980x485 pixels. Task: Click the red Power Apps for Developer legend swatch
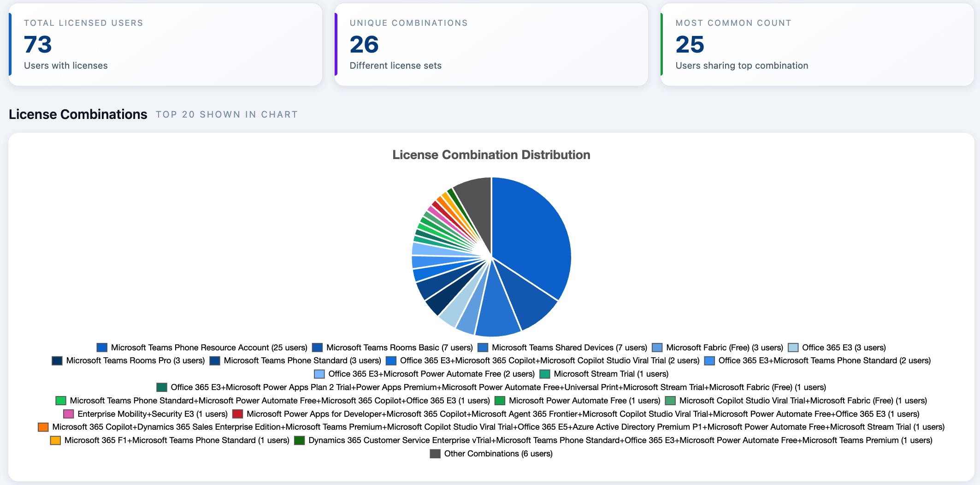tap(237, 414)
